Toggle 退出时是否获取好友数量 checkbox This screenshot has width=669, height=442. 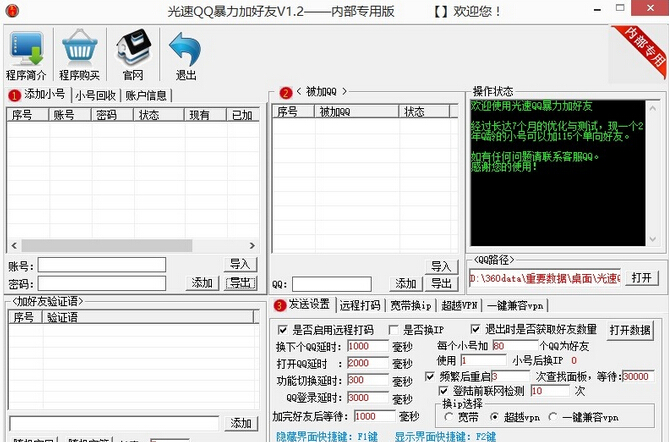(475, 329)
